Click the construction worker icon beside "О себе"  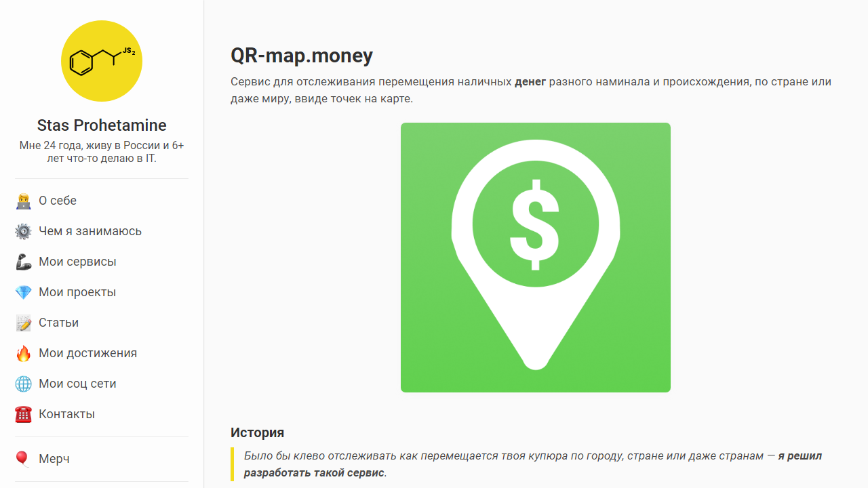22,201
